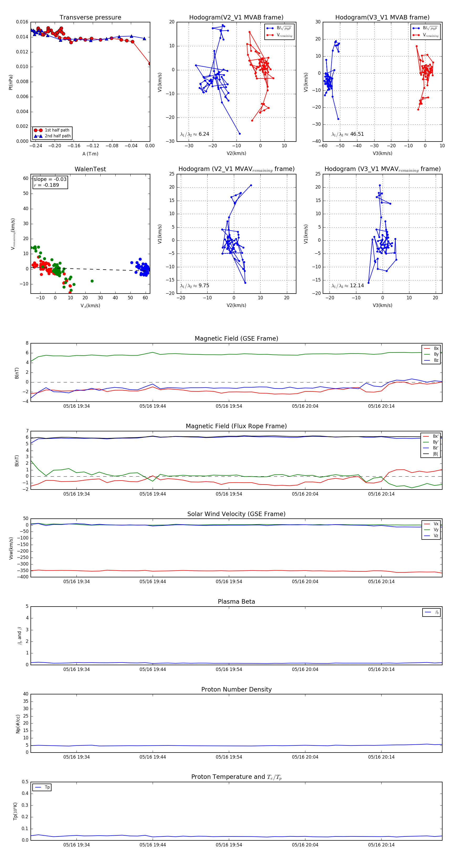Viewport: 473px width, 868px height.
Task: Click the "Proton Number Density" title
Action: (236, 689)
